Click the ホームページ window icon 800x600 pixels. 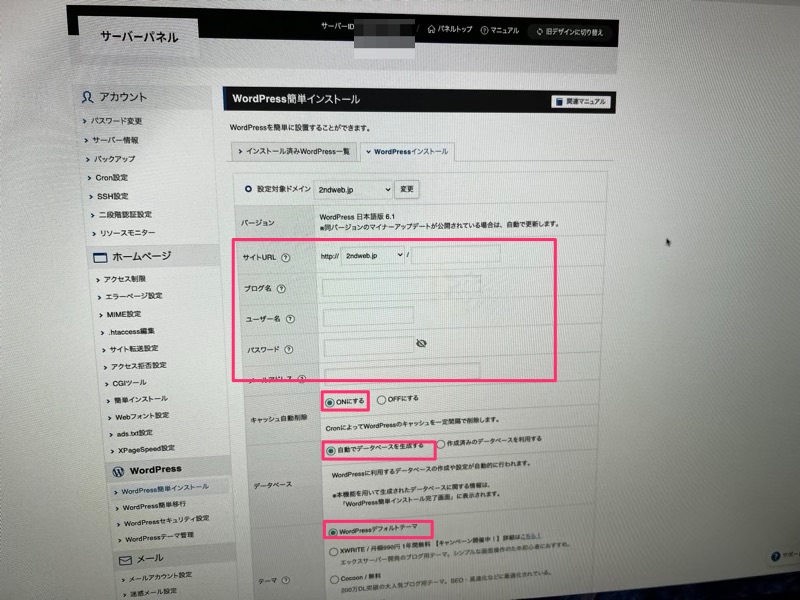[x=100, y=258]
